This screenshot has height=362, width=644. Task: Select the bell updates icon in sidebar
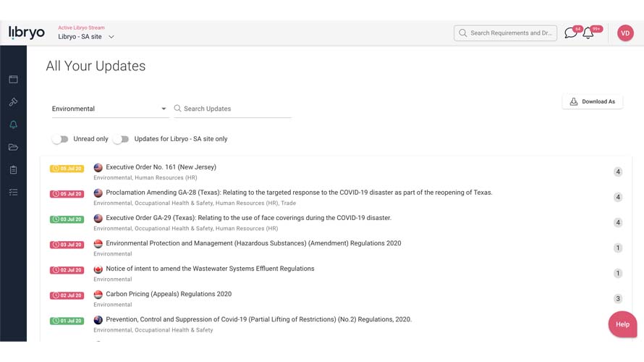tap(13, 125)
